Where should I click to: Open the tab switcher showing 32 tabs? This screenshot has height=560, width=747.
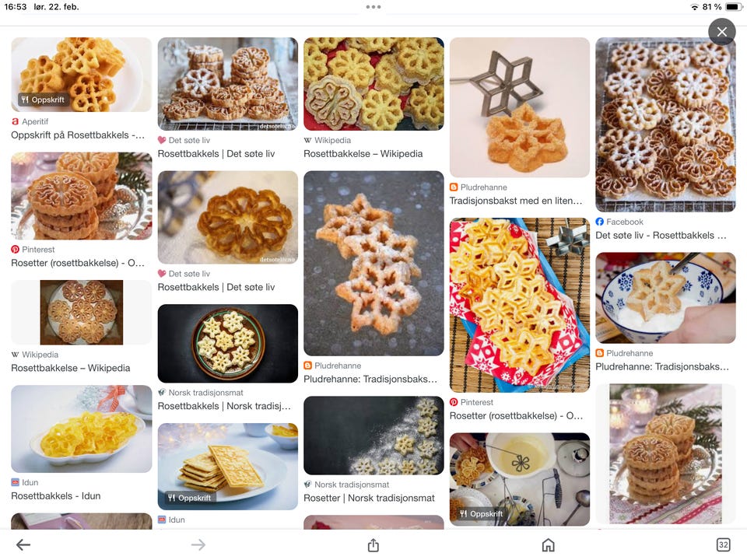723,544
